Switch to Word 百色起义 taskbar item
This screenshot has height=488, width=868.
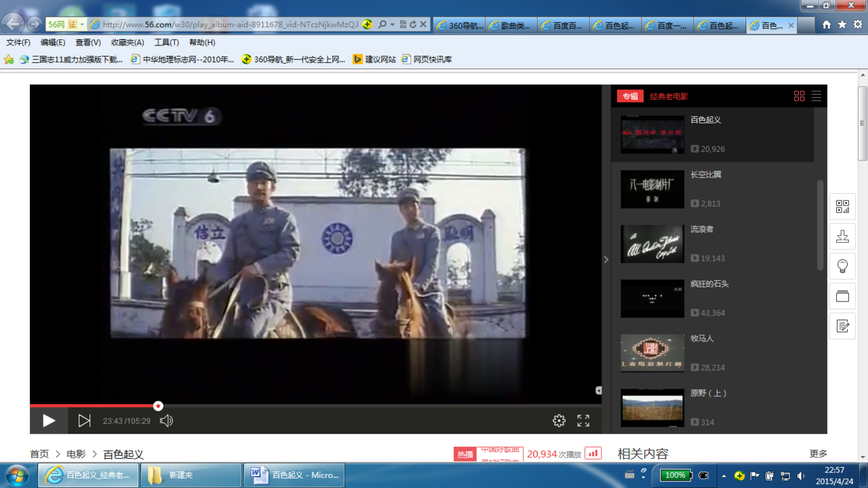coord(294,475)
